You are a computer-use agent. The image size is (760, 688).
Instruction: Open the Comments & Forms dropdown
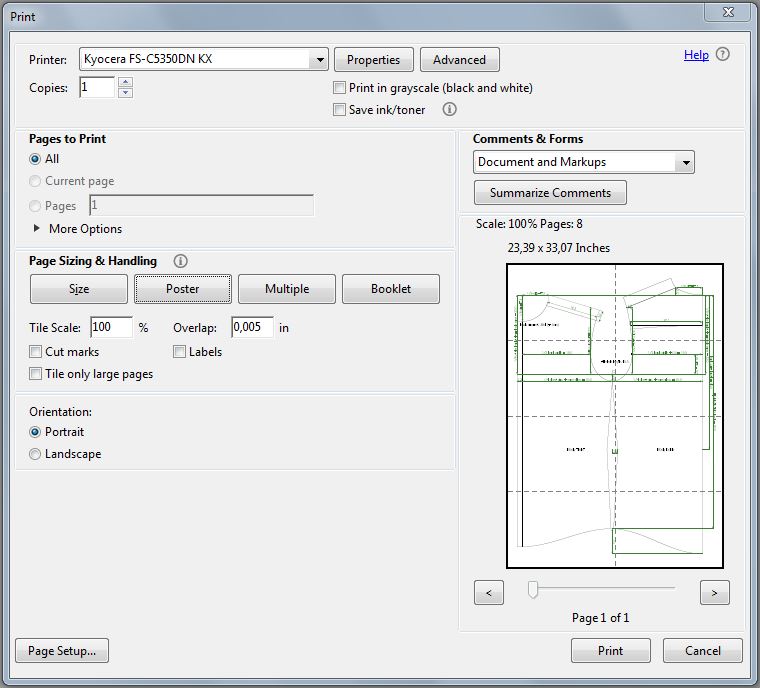pos(584,162)
